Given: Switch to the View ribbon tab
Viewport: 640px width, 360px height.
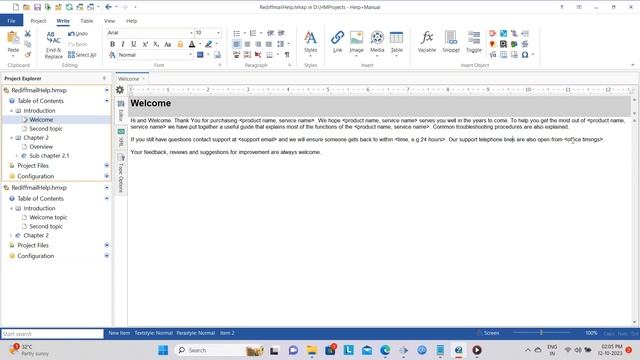Looking at the screenshot, I should (109, 21).
